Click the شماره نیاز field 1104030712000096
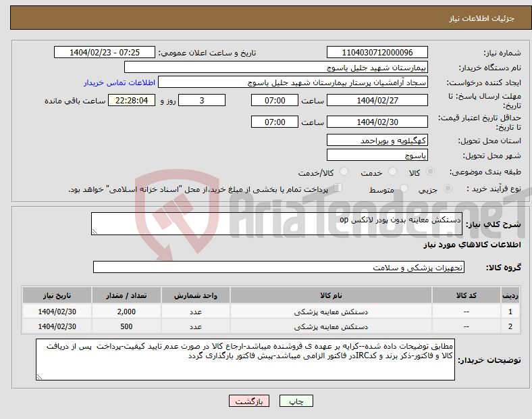The image size is (532, 419). pyautogui.click(x=377, y=52)
